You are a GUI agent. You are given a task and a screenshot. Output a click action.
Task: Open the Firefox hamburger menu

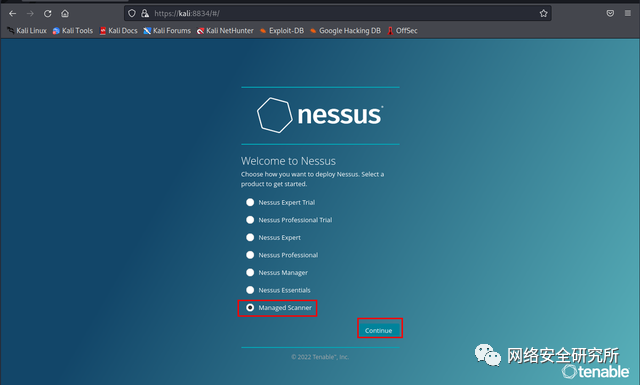[x=628, y=13]
